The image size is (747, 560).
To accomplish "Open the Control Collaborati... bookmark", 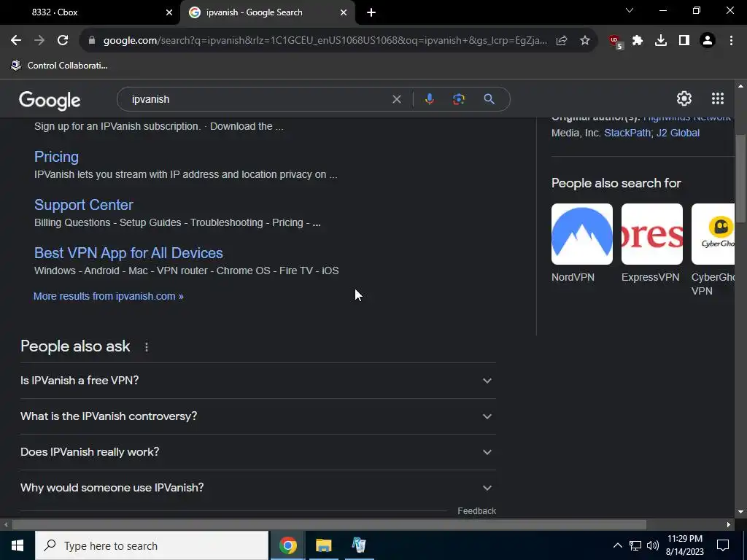I will pos(60,65).
